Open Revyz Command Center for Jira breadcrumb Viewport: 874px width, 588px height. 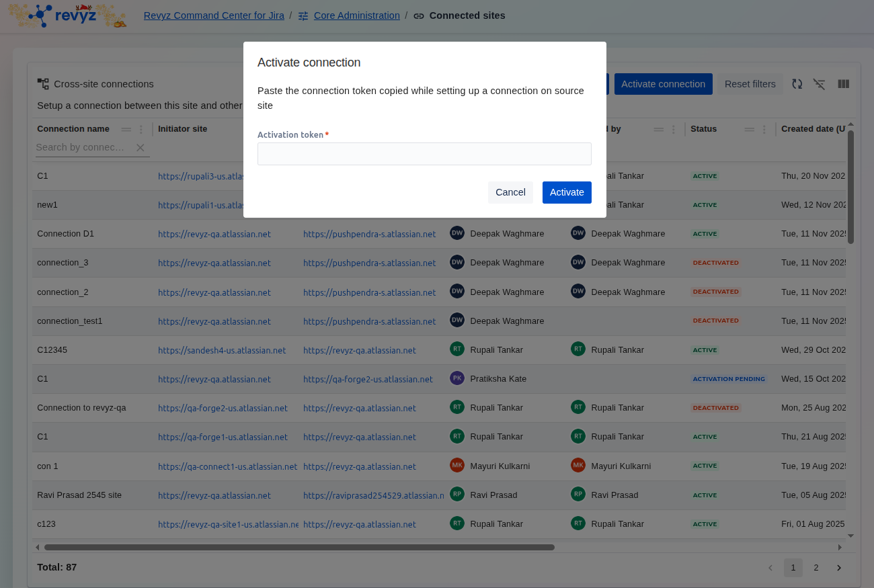[x=214, y=15]
